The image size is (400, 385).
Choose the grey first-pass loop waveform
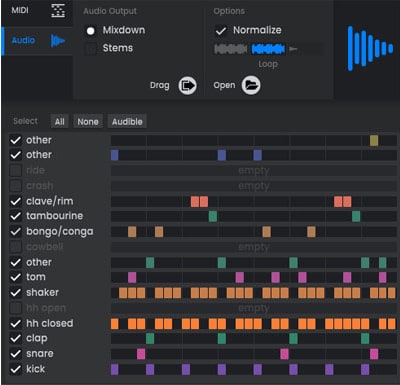click(x=231, y=49)
